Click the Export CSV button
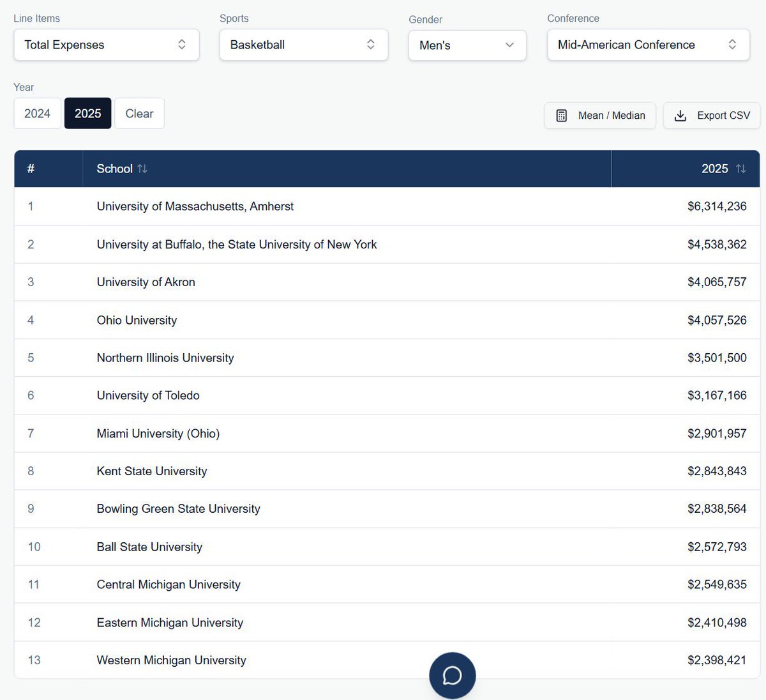Screen dimensions: 766x700 [712, 116]
